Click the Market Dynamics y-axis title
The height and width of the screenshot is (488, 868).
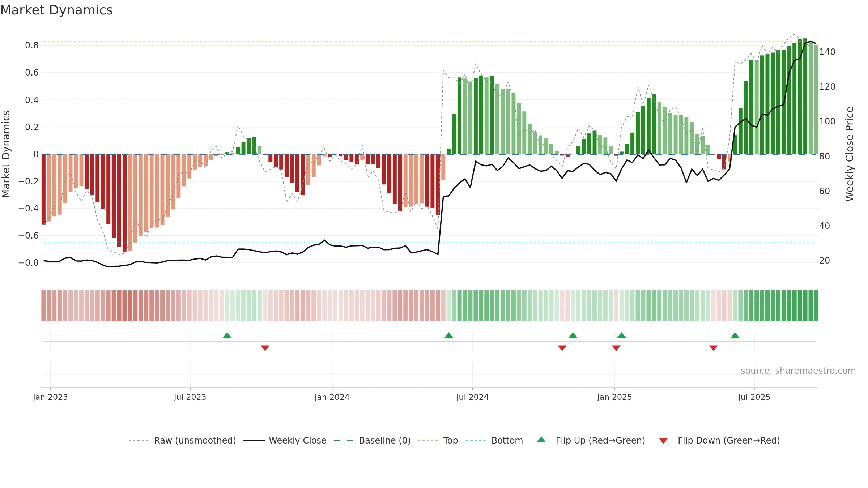[x=6, y=154]
